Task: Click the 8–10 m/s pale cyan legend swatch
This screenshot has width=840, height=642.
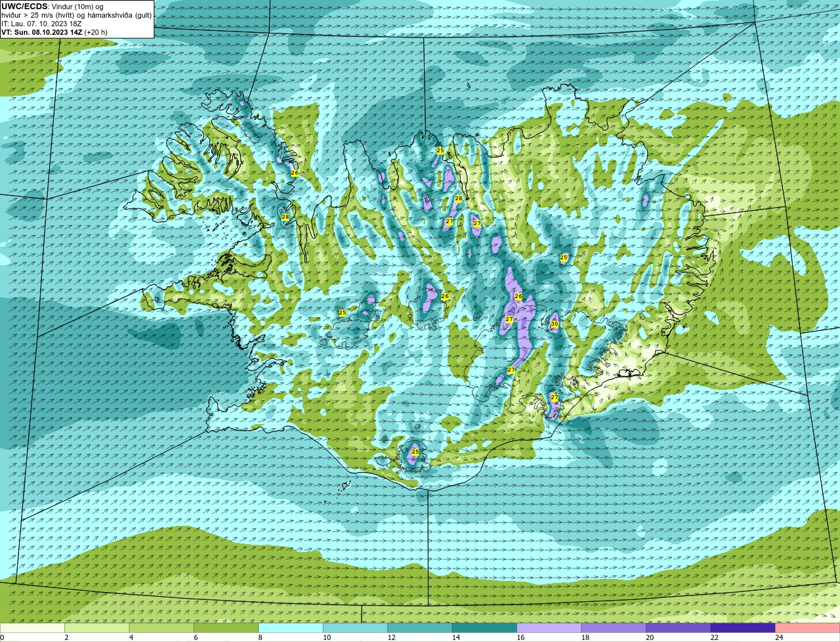Action: pyautogui.click(x=291, y=628)
